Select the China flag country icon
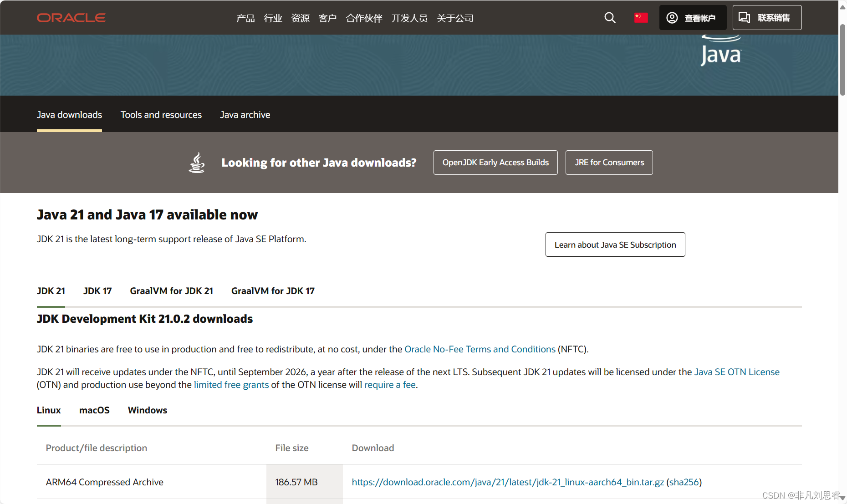Image resolution: width=847 pixels, height=504 pixels. (x=641, y=18)
